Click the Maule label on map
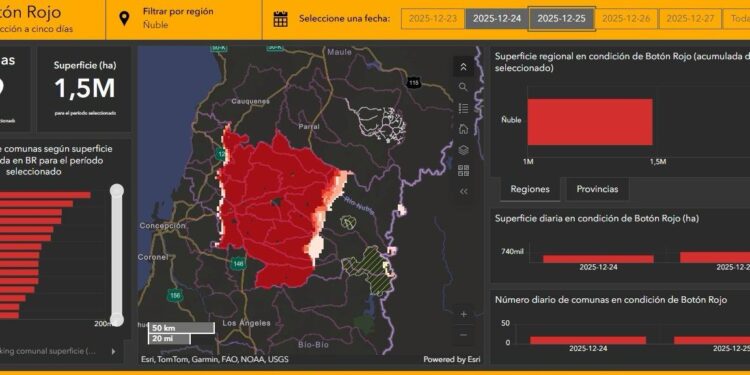 pos(339,52)
